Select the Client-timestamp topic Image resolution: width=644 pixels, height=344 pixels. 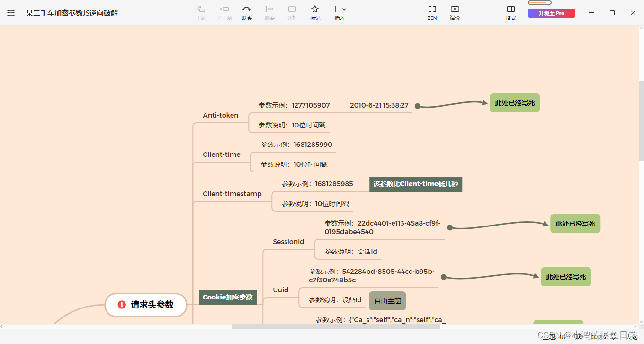232,194
